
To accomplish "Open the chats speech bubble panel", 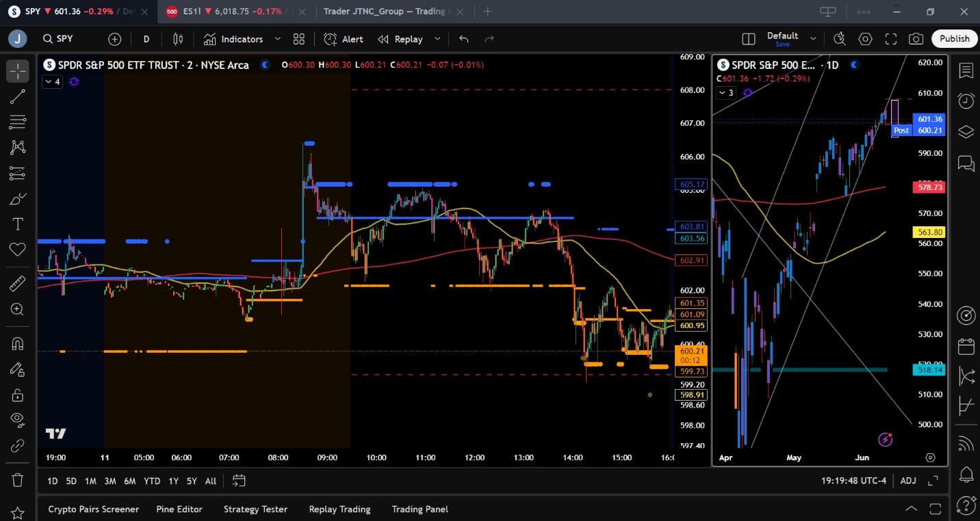I will 966,163.
